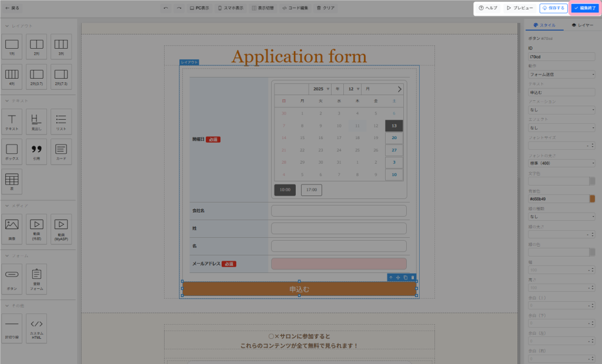The image size is (602, 364).
Task: Click the 保存する save button
Action: point(553,8)
